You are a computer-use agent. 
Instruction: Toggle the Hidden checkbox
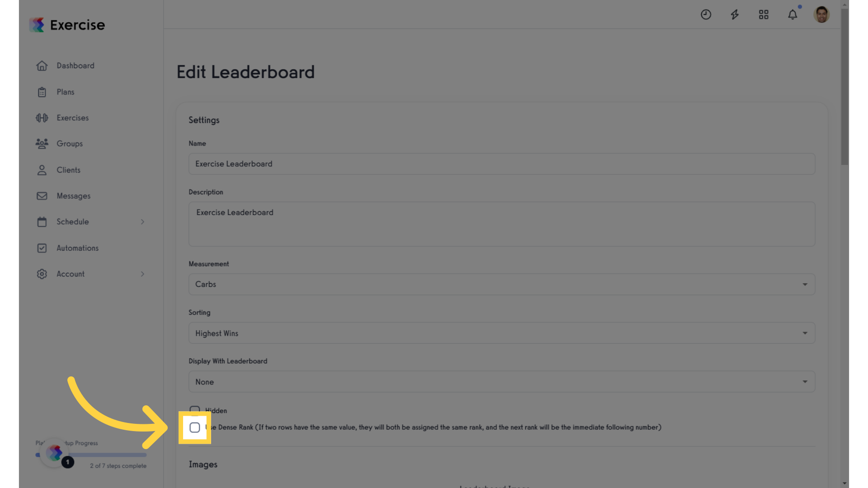[195, 410]
